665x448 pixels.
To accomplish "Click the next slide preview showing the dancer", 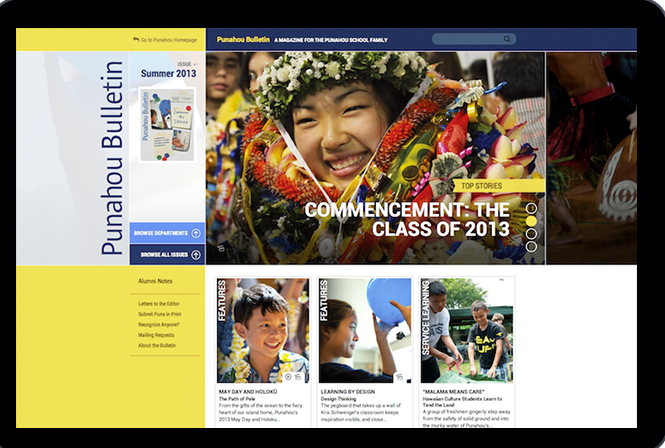I will tap(592, 158).
